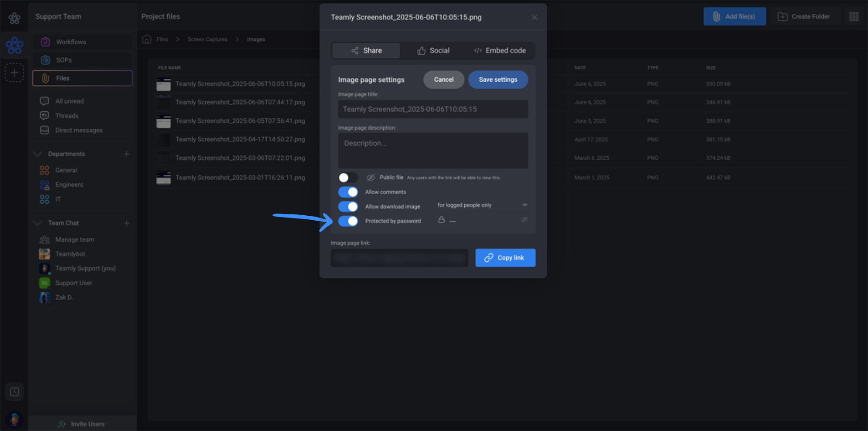The image size is (868, 431).
Task: Open Manage team
Action: [x=75, y=239]
